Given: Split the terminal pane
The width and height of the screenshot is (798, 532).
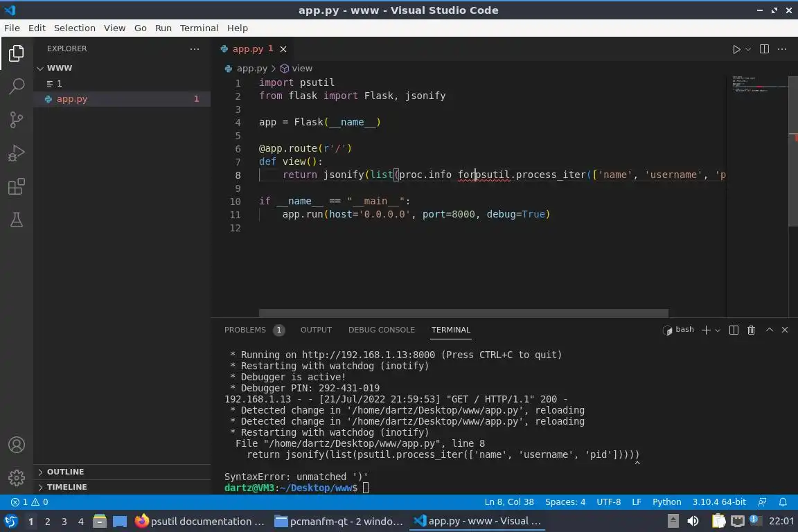Looking at the screenshot, I should [x=734, y=330].
